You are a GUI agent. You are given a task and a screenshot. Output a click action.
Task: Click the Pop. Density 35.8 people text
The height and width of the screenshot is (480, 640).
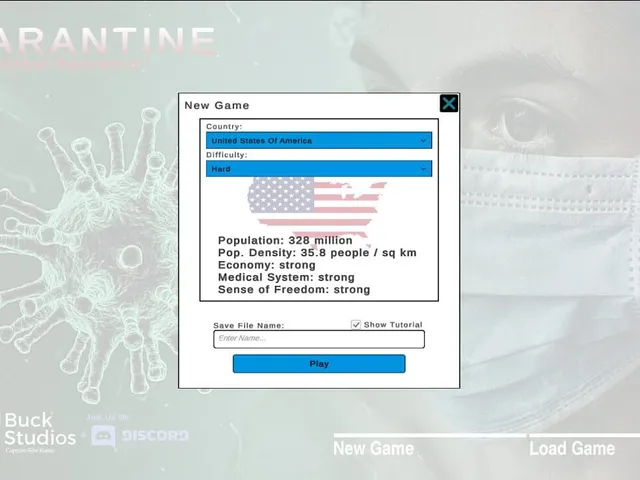(x=317, y=253)
